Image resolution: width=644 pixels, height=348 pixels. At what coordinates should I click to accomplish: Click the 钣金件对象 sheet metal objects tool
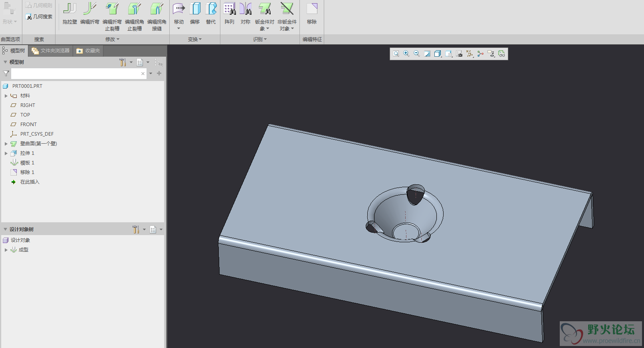point(265,17)
